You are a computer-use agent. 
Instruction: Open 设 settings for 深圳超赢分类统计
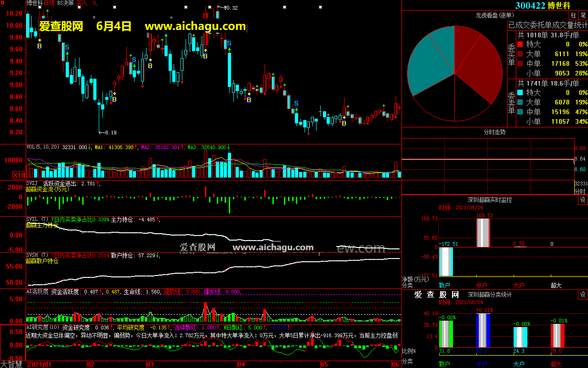coord(583,294)
